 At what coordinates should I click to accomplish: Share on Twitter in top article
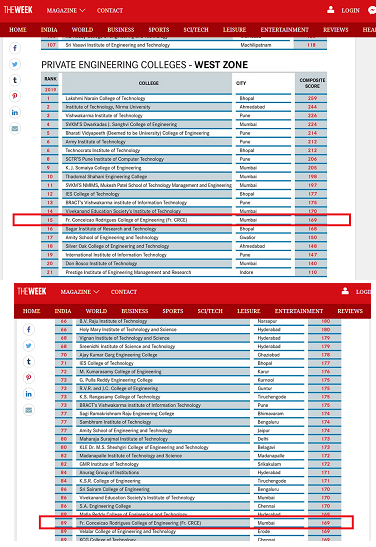pos(15,64)
